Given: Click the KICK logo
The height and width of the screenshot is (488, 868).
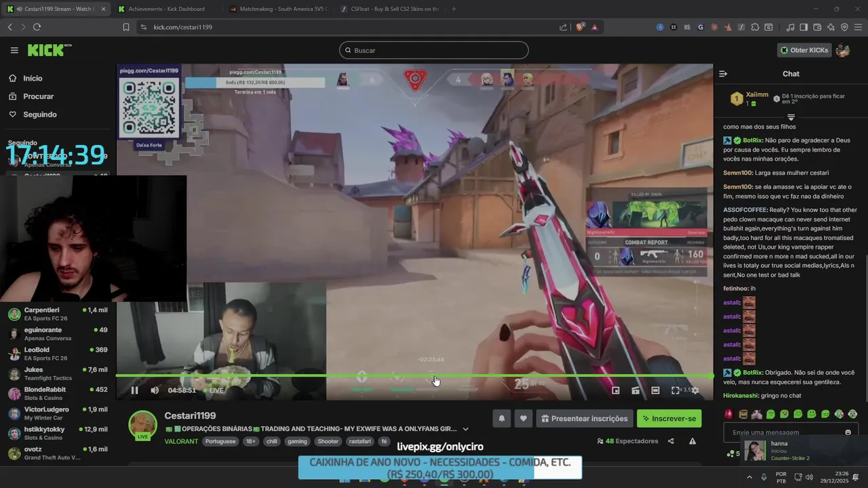Looking at the screenshot, I should point(49,50).
